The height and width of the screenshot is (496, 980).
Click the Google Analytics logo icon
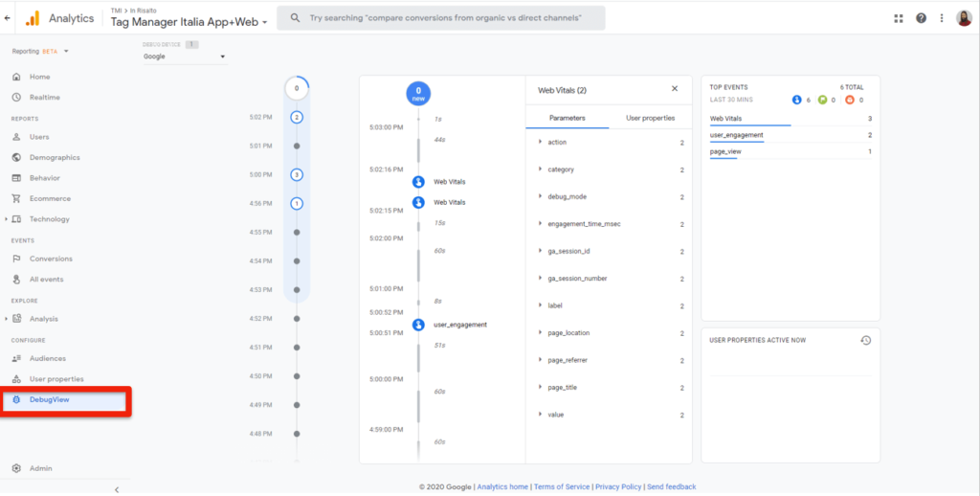[x=33, y=18]
